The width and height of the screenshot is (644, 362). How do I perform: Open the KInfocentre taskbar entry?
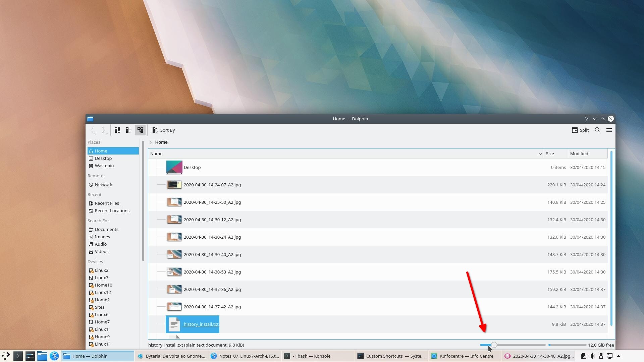[x=466, y=356]
